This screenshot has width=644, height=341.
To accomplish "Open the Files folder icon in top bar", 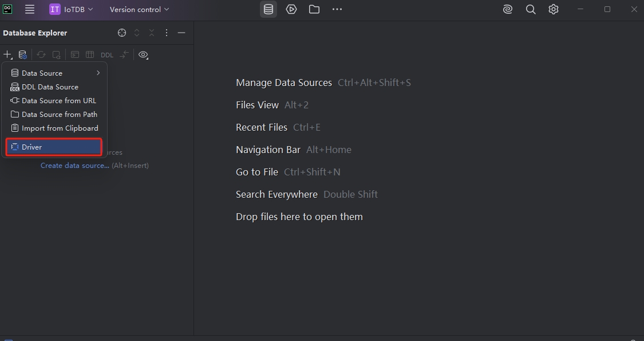I will pyautogui.click(x=314, y=9).
